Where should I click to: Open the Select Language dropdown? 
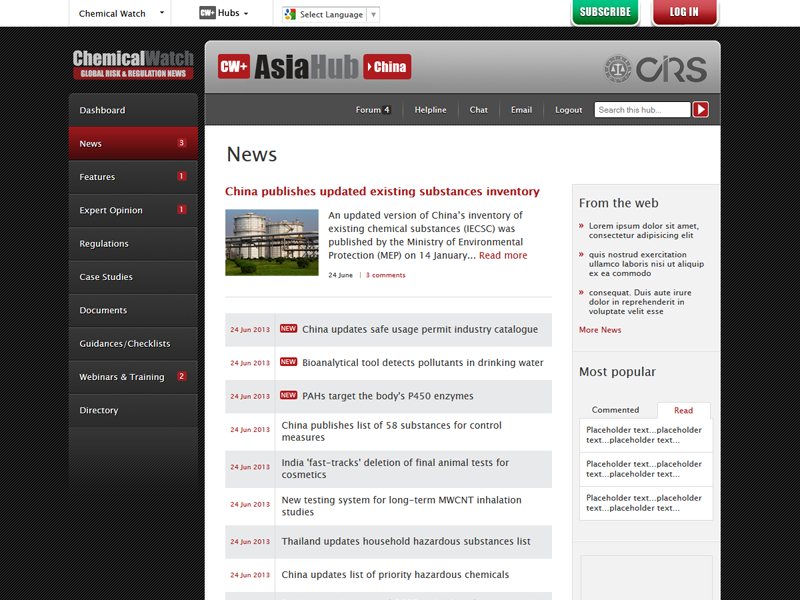pos(330,15)
